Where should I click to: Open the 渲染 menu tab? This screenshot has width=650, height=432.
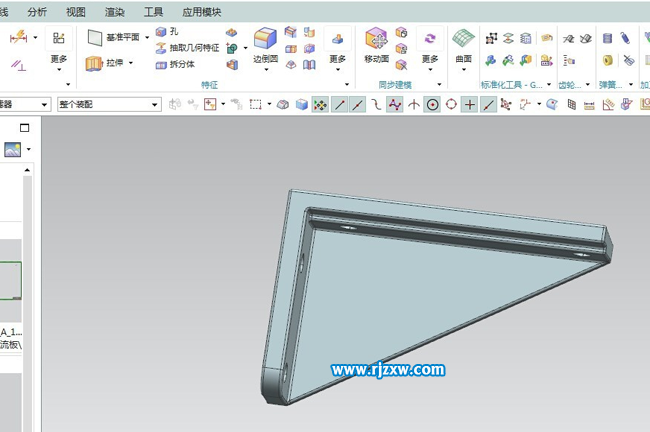pos(114,11)
